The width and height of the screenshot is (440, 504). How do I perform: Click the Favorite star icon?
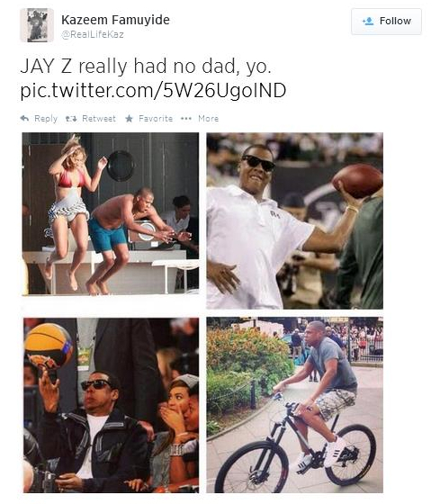point(130,119)
